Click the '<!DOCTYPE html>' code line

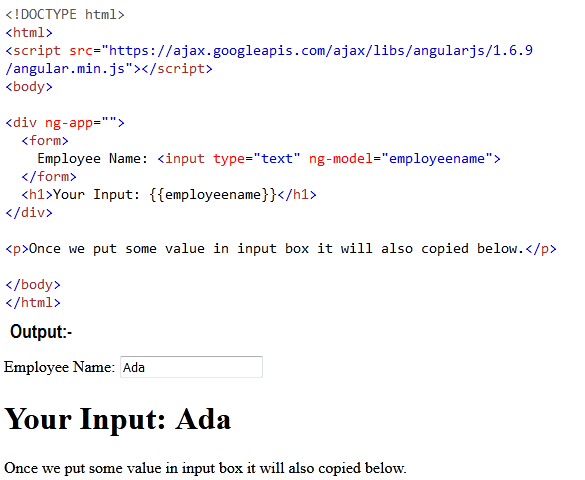(x=65, y=15)
